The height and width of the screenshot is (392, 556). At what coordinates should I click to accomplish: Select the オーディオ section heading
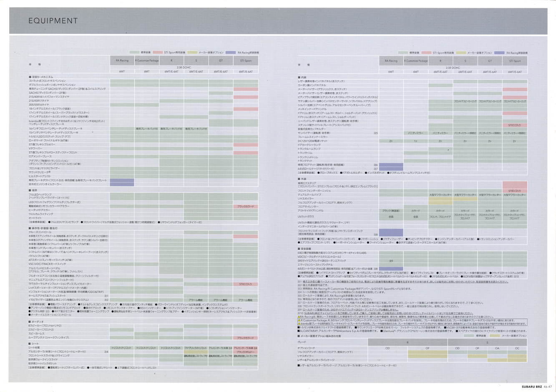36,322
